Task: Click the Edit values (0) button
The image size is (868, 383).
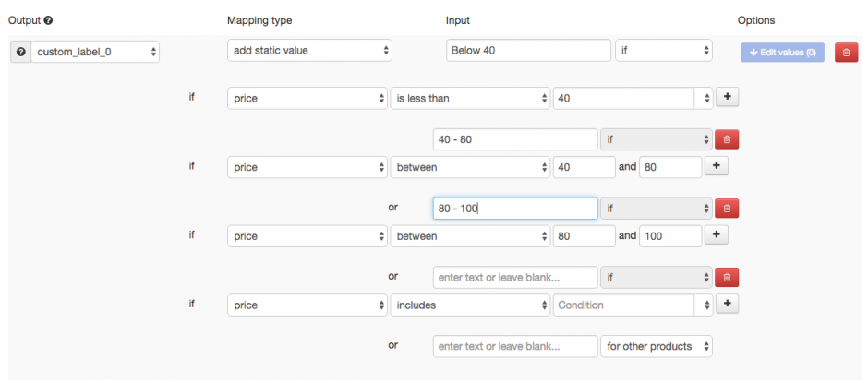Action: click(783, 53)
